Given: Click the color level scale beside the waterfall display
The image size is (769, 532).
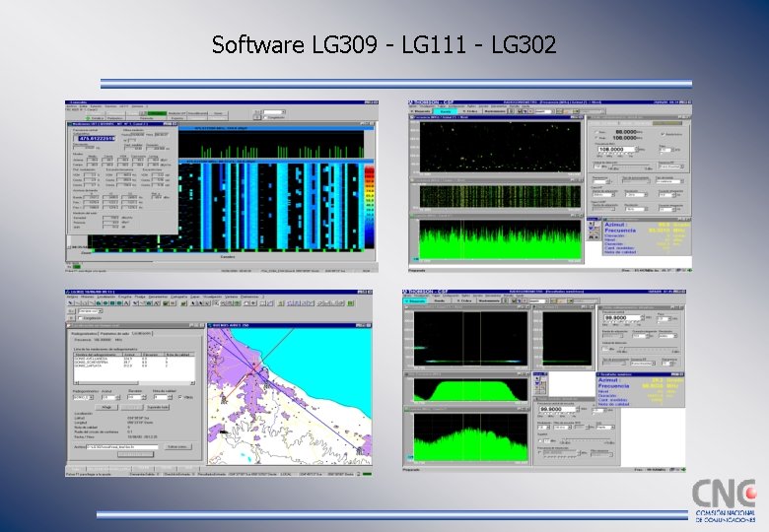Looking at the screenshot, I should point(369,207).
